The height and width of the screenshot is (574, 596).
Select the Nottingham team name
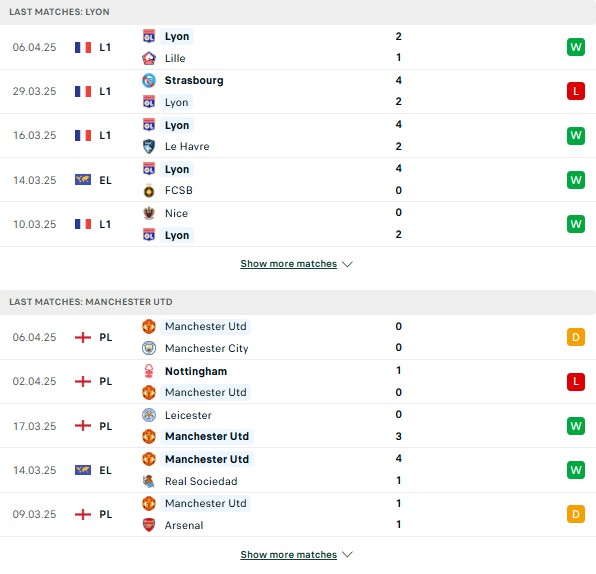[196, 371]
